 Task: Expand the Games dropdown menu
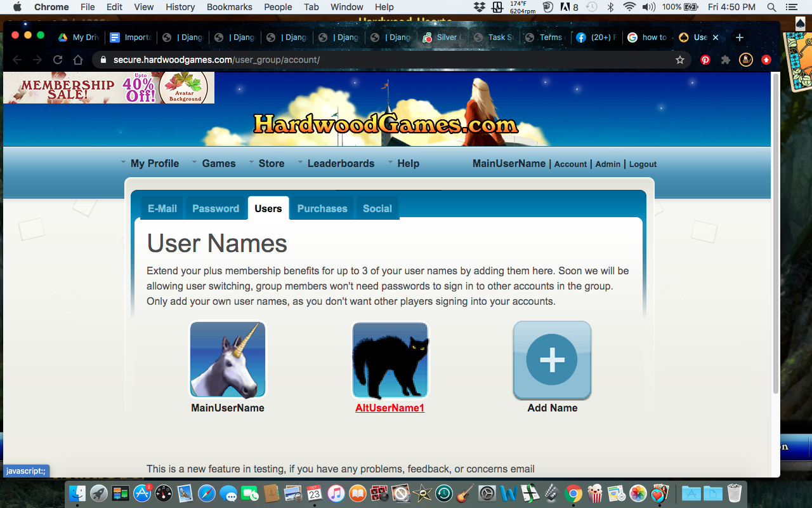tap(214, 163)
